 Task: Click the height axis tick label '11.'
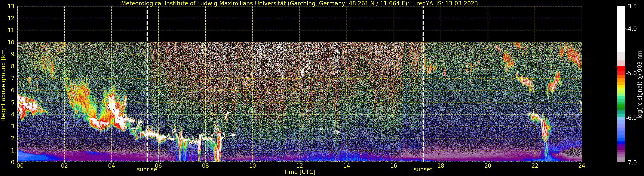pyautogui.click(x=12, y=31)
